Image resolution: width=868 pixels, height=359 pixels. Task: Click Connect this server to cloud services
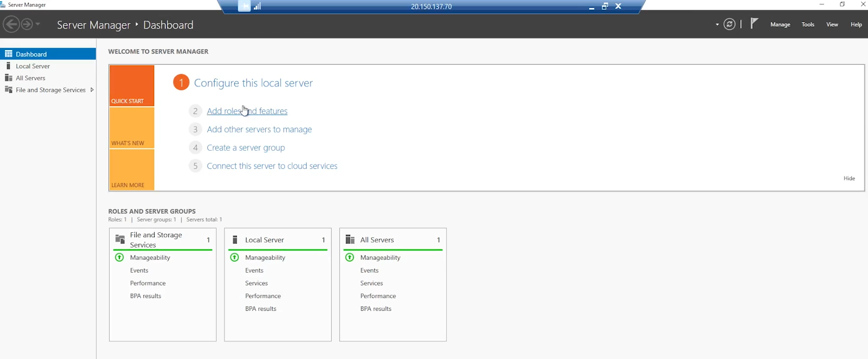272,166
